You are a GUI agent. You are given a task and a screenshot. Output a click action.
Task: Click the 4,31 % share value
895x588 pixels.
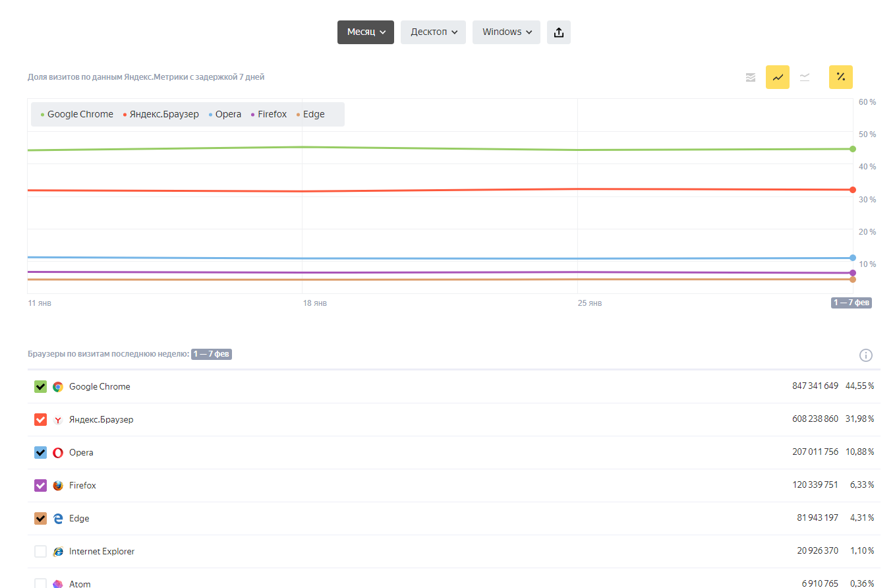(862, 518)
